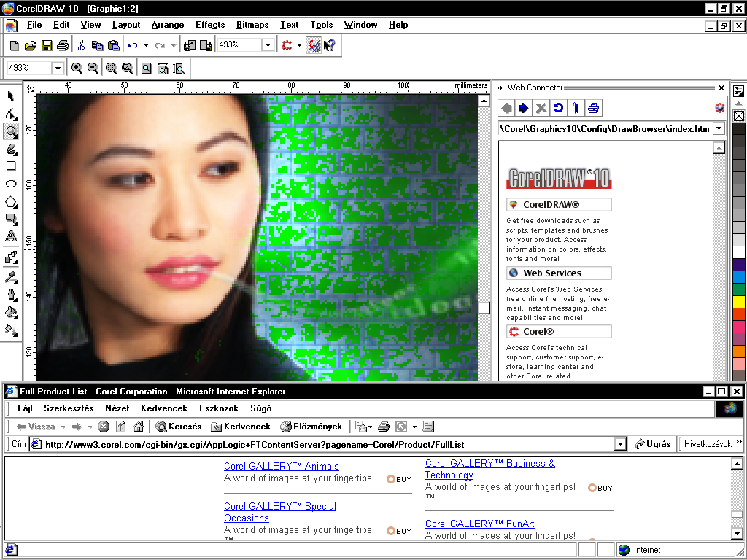The width and height of the screenshot is (747, 560).
Task: Click the Web Connector Forward arrow
Action: coord(524,108)
